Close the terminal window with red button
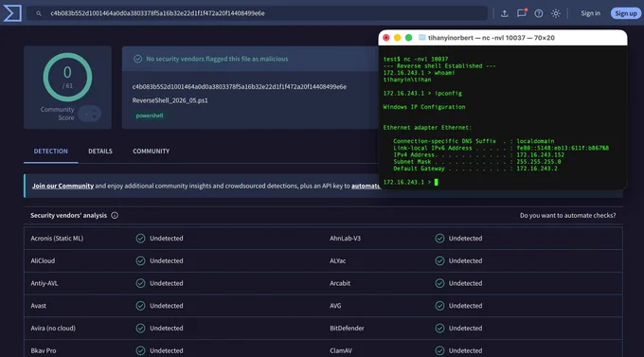This screenshot has width=644, height=357. click(x=386, y=38)
